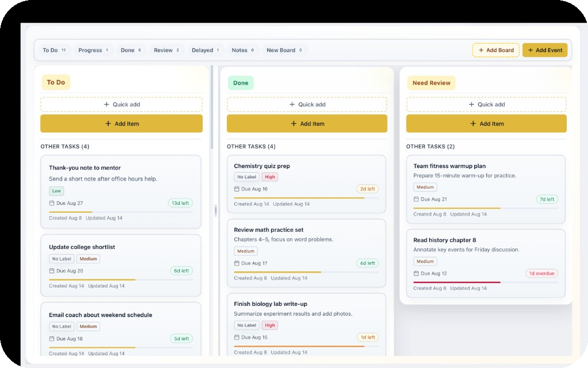Click Add Item in To Do column
Screen dimensions: 588x368
click(x=122, y=124)
